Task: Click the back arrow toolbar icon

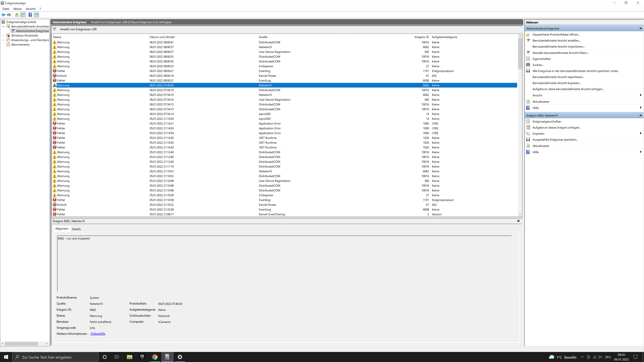Action: pyautogui.click(x=4, y=15)
